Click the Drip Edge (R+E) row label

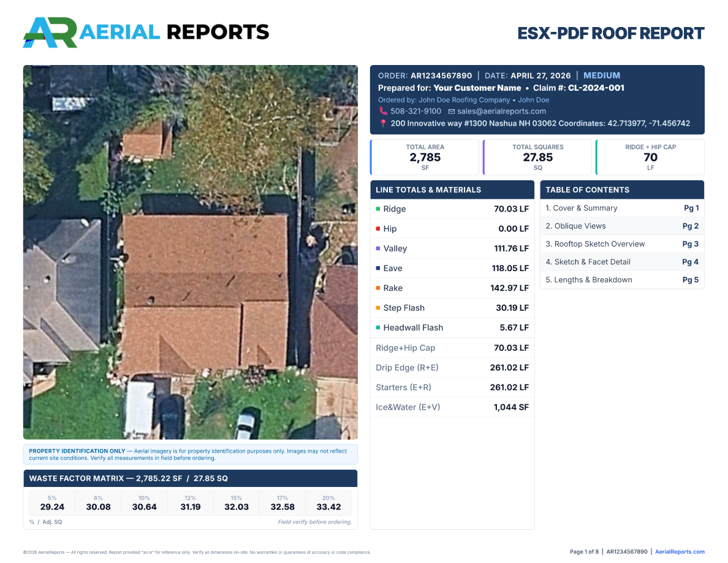(x=407, y=367)
